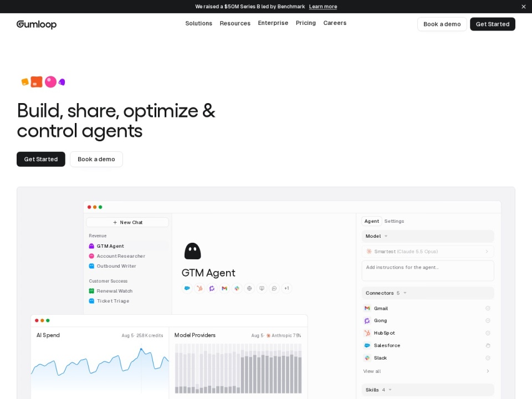Toggle the HubSpot connector check circle
532x399 pixels.
(488, 333)
